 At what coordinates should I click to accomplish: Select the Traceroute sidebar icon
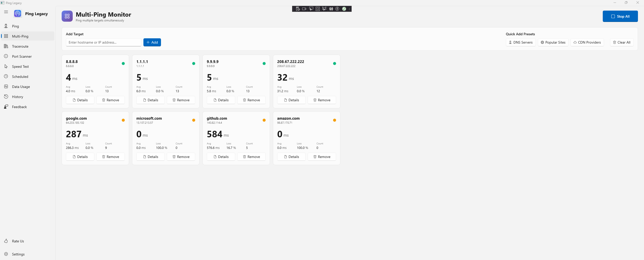click(x=6, y=46)
